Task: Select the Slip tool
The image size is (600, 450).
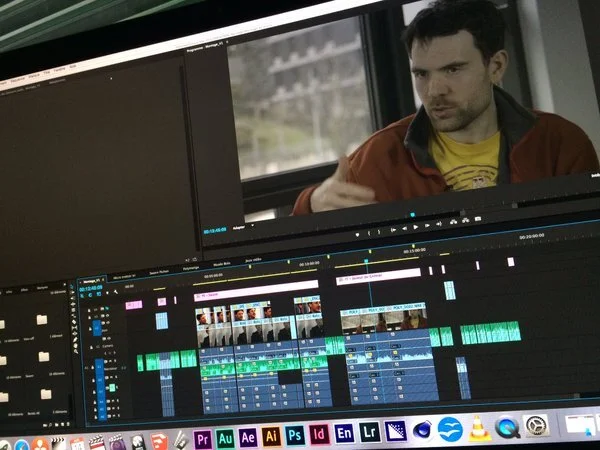Action: 74,328
